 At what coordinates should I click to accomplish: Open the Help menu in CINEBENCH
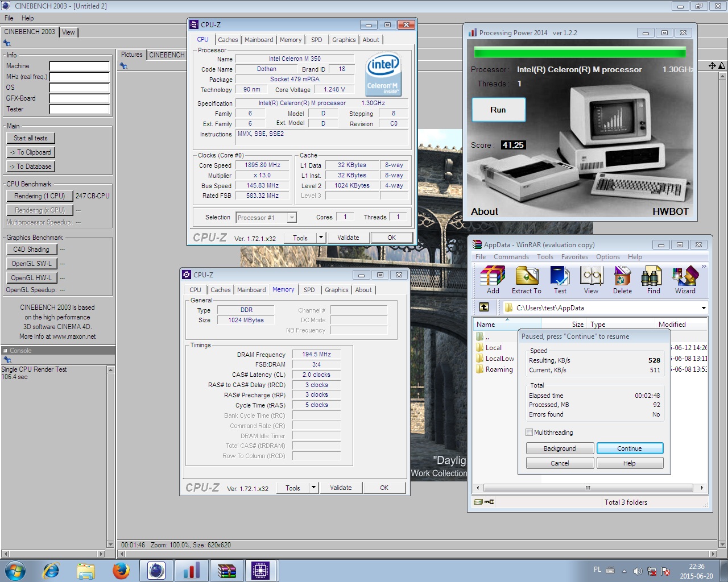tap(27, 18)
